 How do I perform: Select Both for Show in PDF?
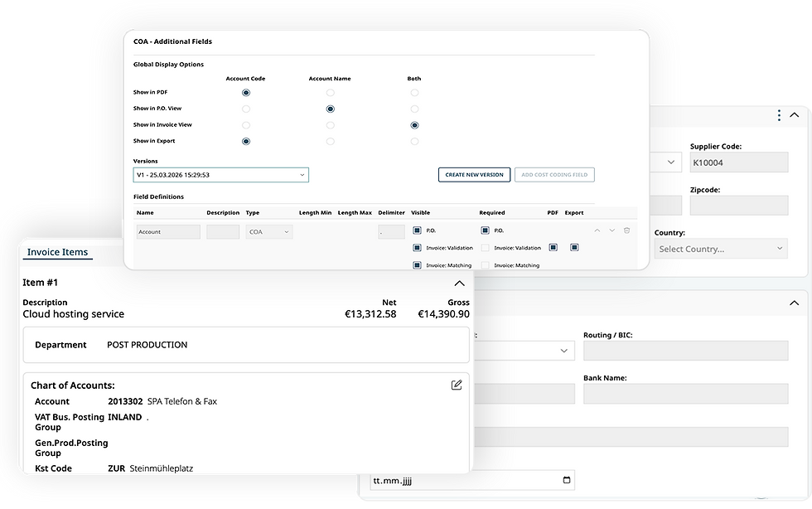point(414,93)
